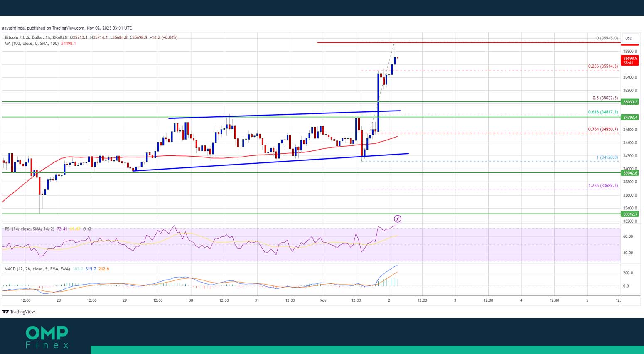The width and height of the screenshot is (644, 354).
Task: Click the Fib label 1.236 (33689.3)
Action: click(x=603, y=186)
